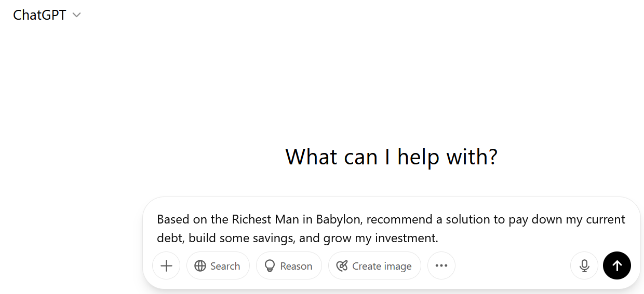Click the plus attach files icon
The width and height of the screenshot is (644, 294).
[x=166, y=266]
